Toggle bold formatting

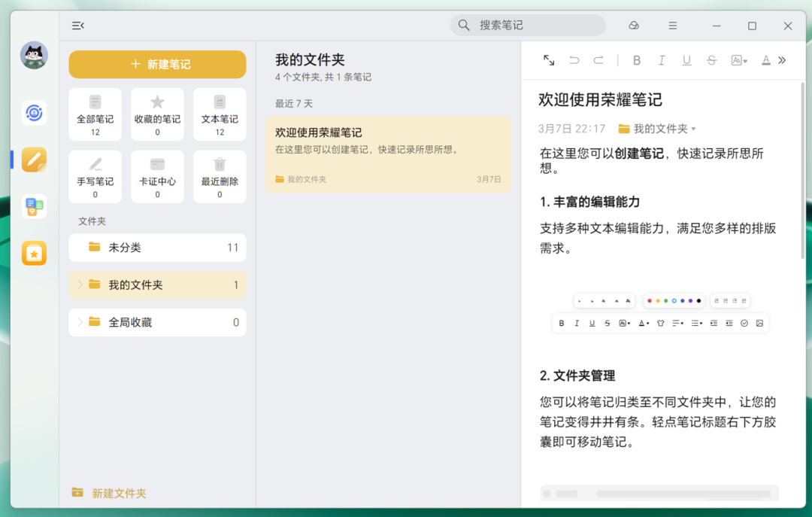click(637, 60)
